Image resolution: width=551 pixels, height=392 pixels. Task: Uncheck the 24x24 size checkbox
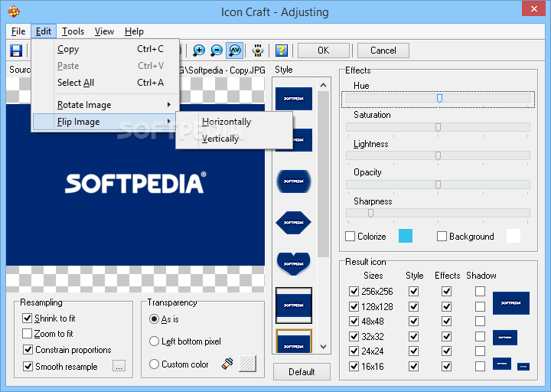354,351
